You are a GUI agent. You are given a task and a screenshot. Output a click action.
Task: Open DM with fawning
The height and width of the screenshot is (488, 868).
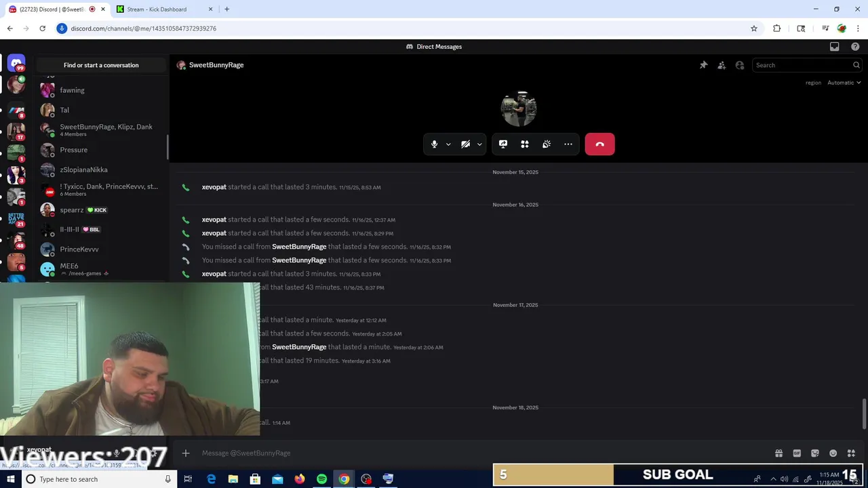(102, 90)
